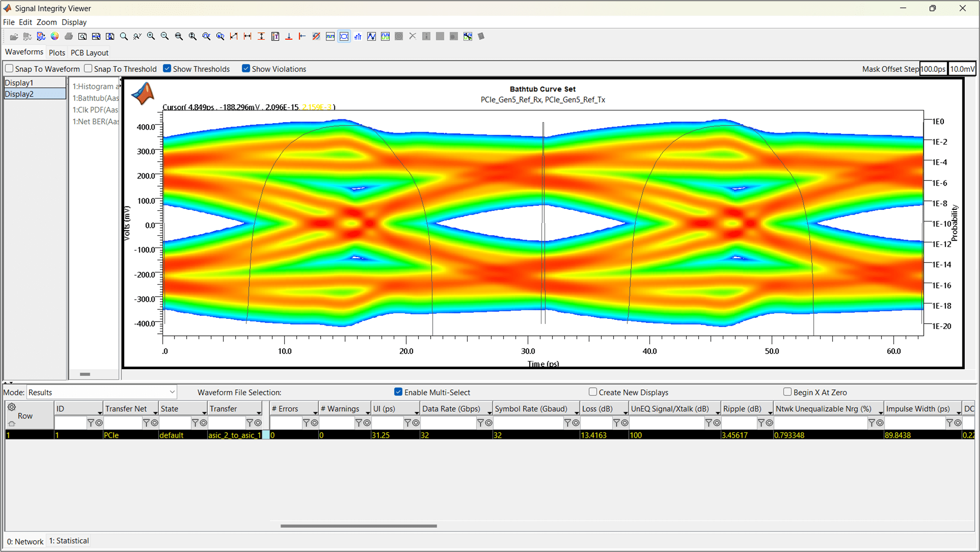Open the Zoom menu
Image resolution: width=980 pixels, height=552 pixels.
click(46, 22)
